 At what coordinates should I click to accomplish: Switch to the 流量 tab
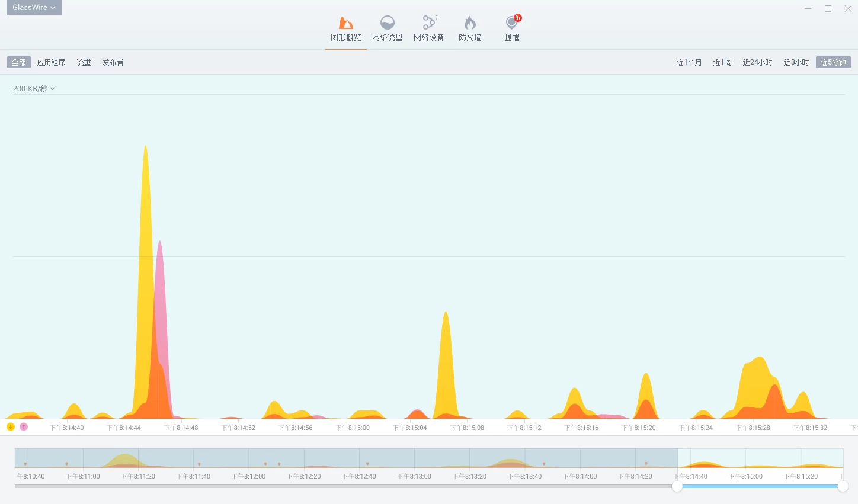pyautogui.click(x=84, y=62)
